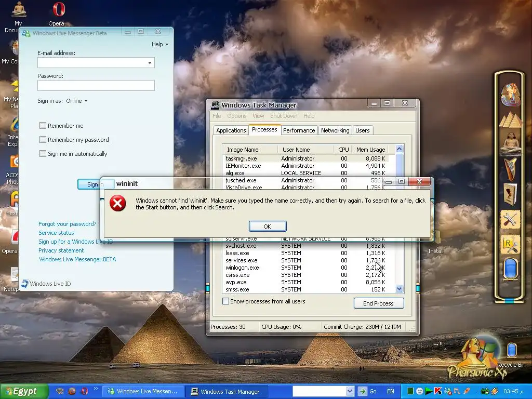Screen dimensions: 532x399
Task: Open the Shut Down menu in Task Manager
Action: [284, 116]
